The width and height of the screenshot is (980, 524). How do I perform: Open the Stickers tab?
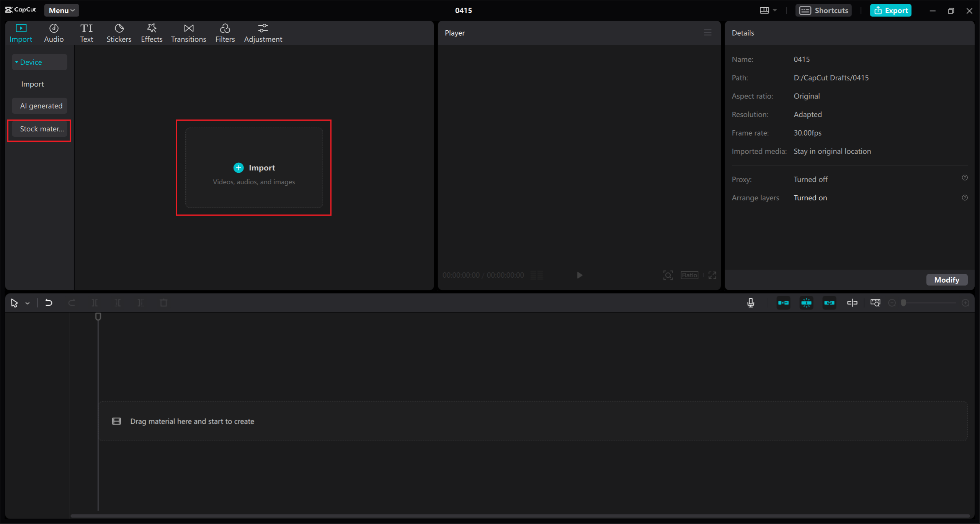(119, 33)
